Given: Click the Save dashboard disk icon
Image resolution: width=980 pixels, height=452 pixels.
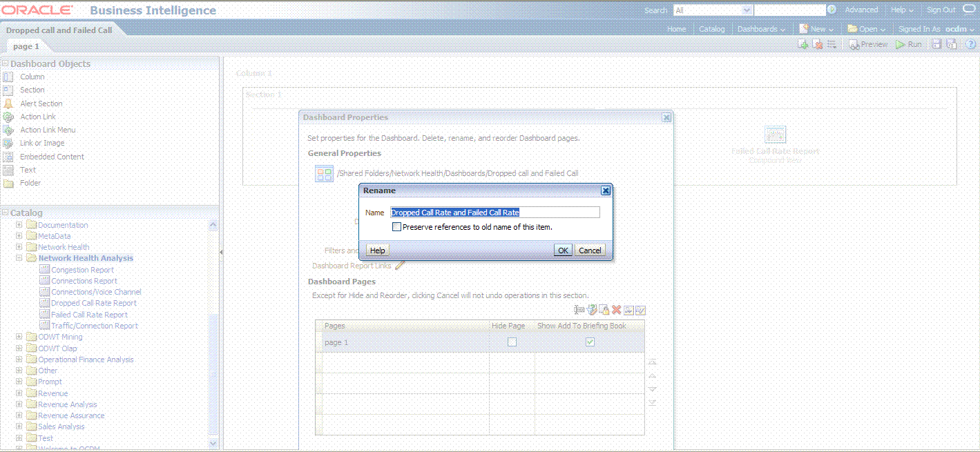Looking at the screenshot, I should 937,44.
